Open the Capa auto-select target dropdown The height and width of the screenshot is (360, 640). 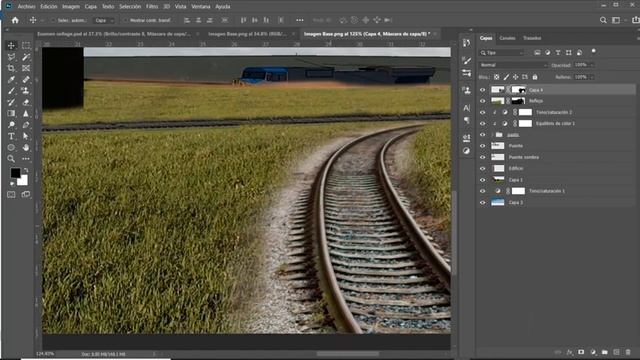(104, 20)
